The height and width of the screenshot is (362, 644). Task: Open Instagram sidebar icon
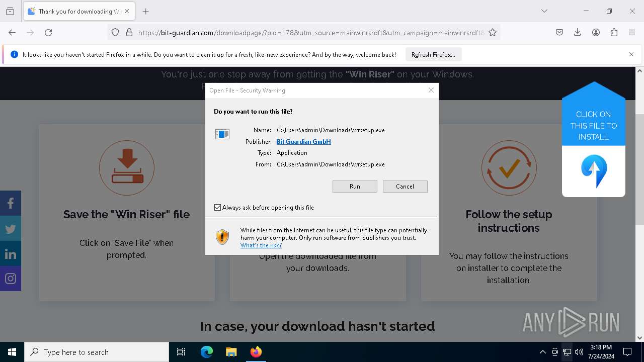pyautogui.click(x=11, y=279)
